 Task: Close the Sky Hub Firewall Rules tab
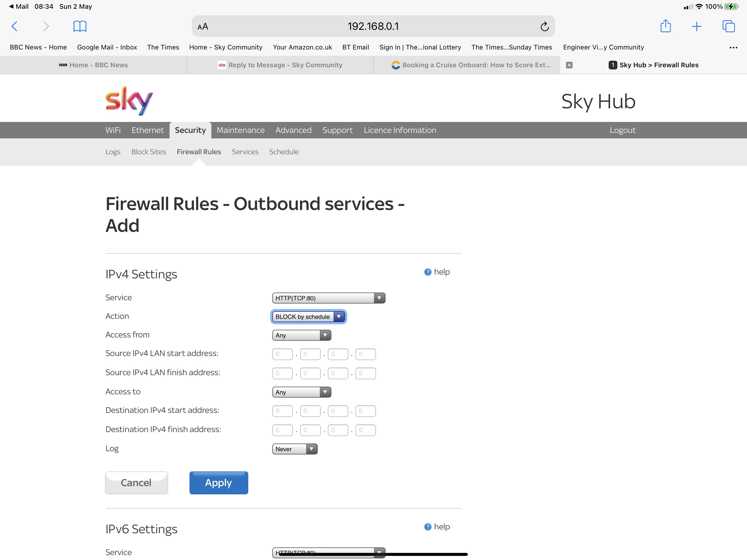(569, 65)
